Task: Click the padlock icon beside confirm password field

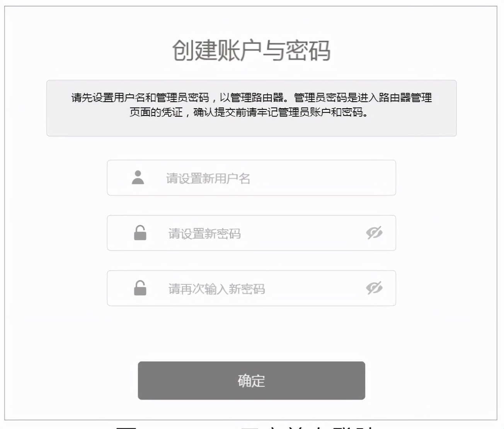Action: [x=140, y=288]
